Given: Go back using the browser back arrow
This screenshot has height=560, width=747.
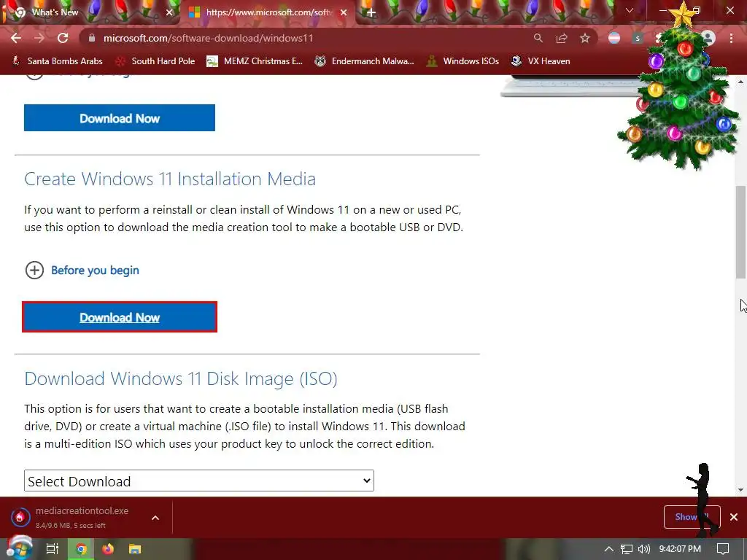Looking at the screenshot, I should (x=16, y=38).
